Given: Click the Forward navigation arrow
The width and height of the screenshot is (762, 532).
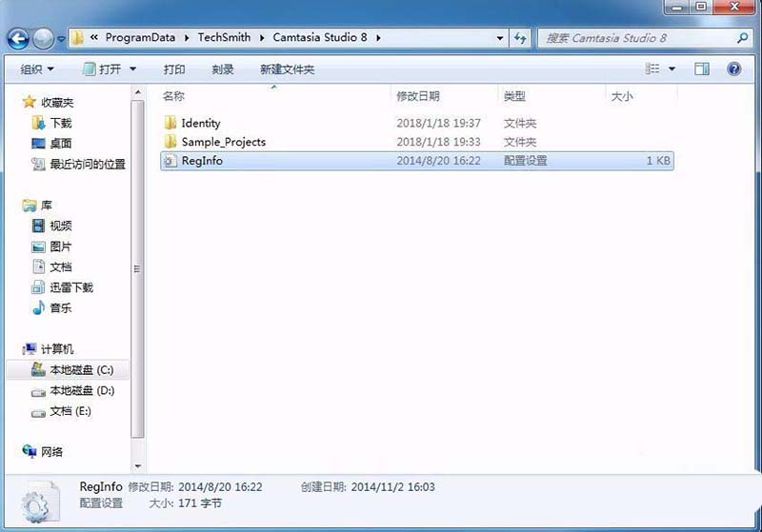Looking at the screenshot, I should tap(43, 39).
